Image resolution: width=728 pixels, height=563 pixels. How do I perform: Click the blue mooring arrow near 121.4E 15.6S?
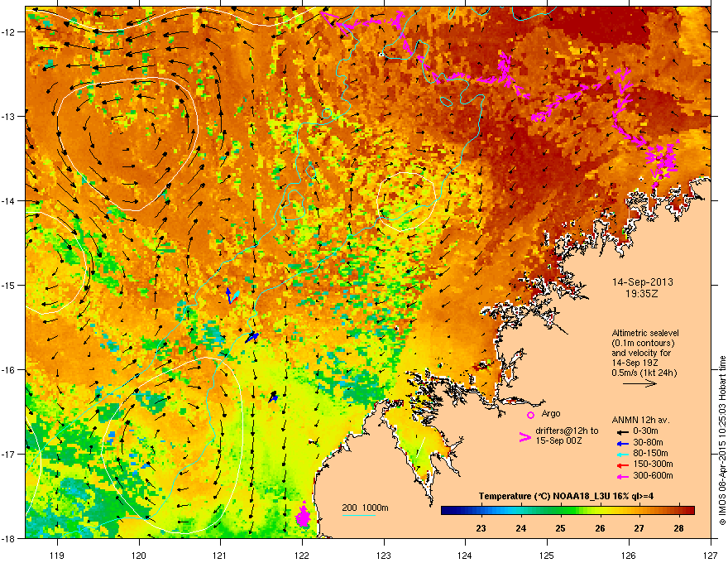pyautogui.click(x=251, y=337)
